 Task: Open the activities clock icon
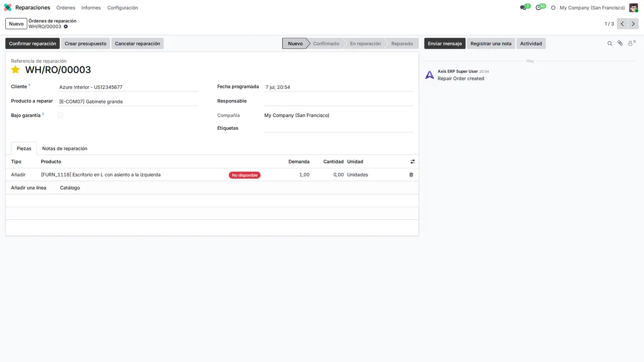coord(538,8)
